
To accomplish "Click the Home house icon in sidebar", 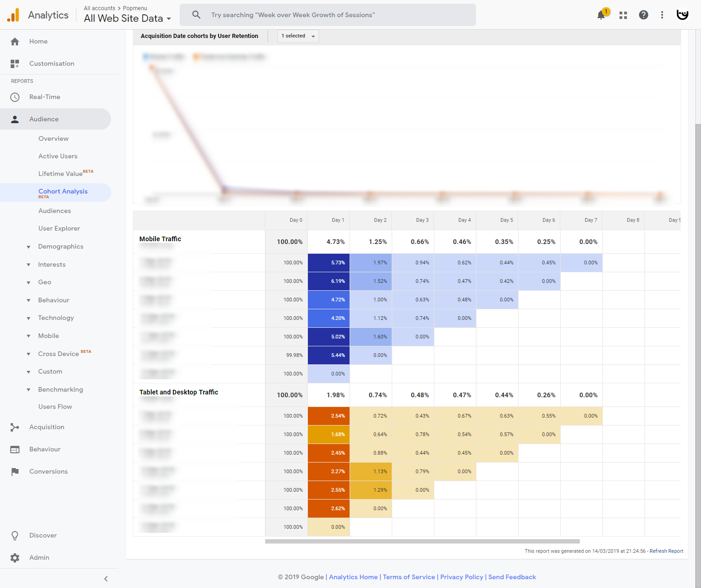I will click(15, 42).
